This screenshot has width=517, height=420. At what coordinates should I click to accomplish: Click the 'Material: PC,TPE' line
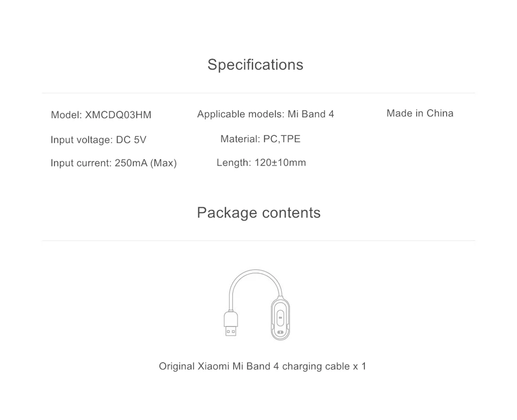click(x=260, y=139)
